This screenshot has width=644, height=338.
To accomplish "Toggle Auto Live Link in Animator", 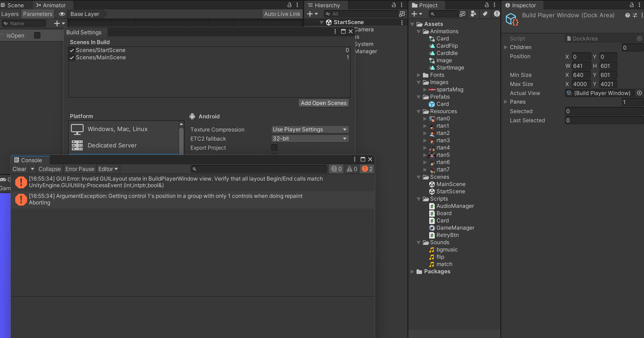I will coord(282,14).
